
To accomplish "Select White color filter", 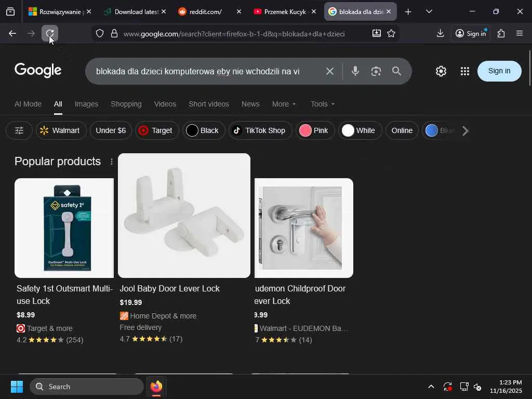I will click(360, 130).
